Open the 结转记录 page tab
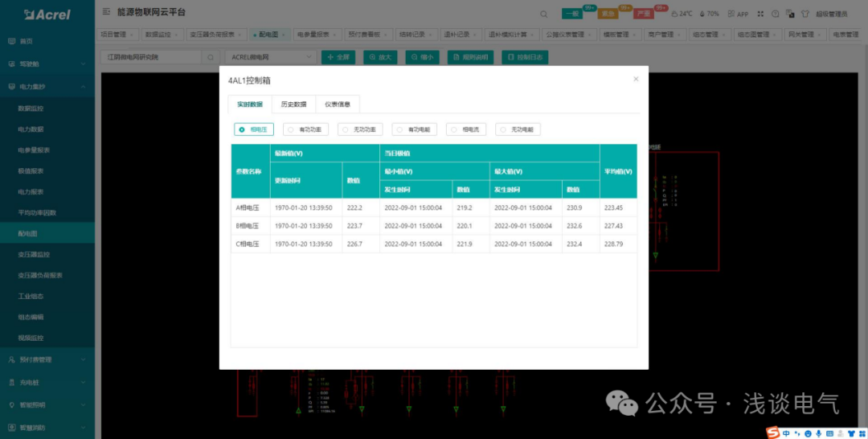 tap(416, 35)
